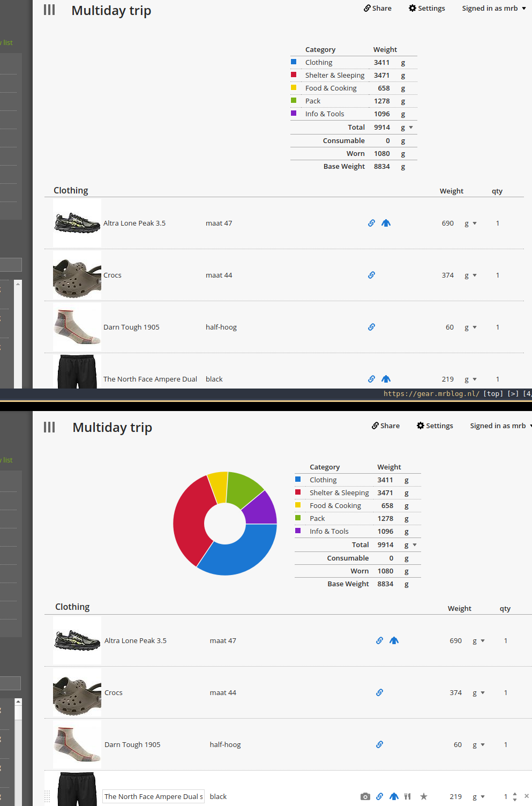Click Darn Tough 1905 link icon, lower pane
The image size is (532, 806).
coord(379,744)
